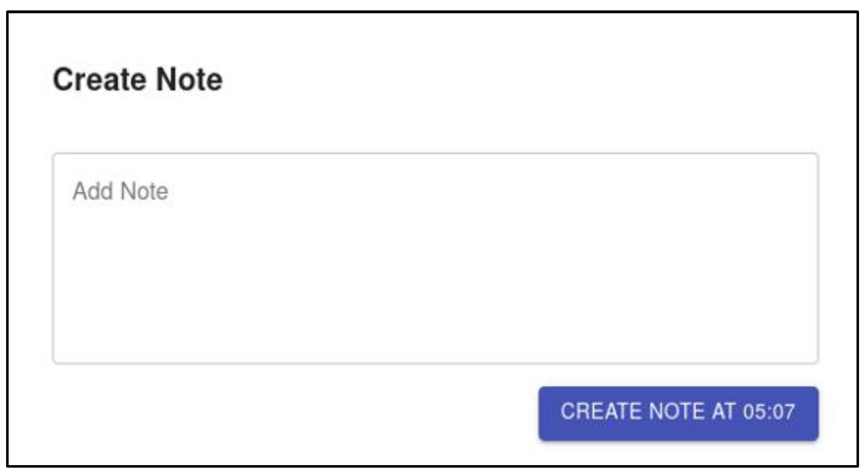Submit the note with the blue button
868x473 pixels.
[678, 413]
